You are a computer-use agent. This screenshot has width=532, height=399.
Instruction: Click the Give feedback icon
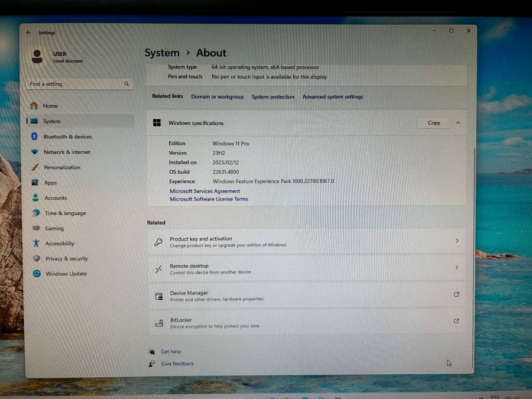click(153, 364)
